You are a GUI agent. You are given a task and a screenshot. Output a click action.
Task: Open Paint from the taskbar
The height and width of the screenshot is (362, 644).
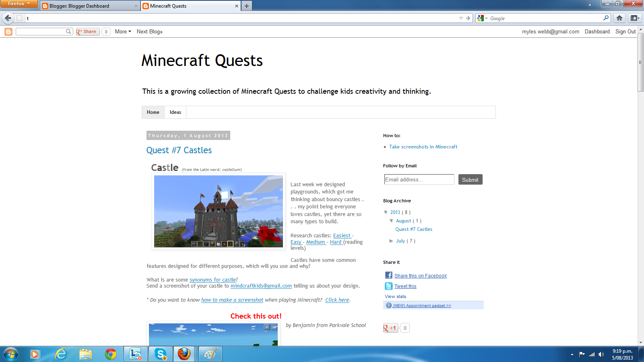coord(211,354)
